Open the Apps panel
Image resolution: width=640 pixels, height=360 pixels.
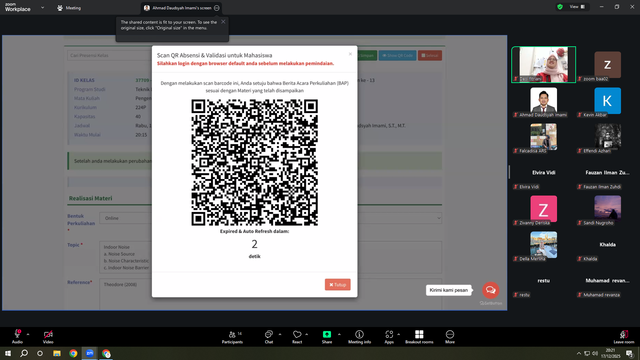coord(389,337)
